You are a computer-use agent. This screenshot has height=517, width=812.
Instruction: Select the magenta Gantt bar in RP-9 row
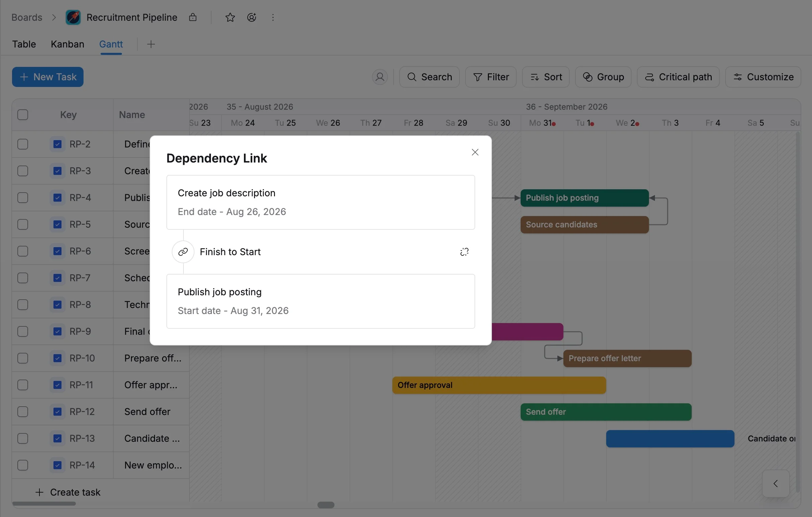point(527,332)
